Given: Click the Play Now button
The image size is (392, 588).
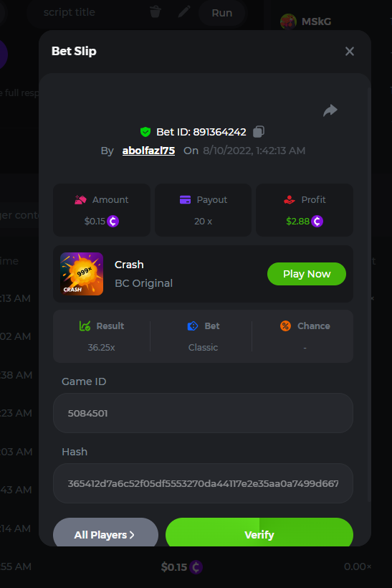Looking at the screenshot, I should pyautogui.click(x=307, y=274).
